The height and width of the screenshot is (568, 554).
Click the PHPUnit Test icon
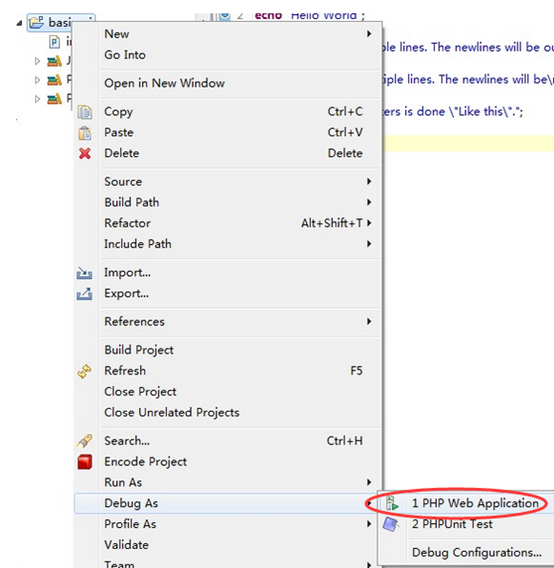point(391,524)
